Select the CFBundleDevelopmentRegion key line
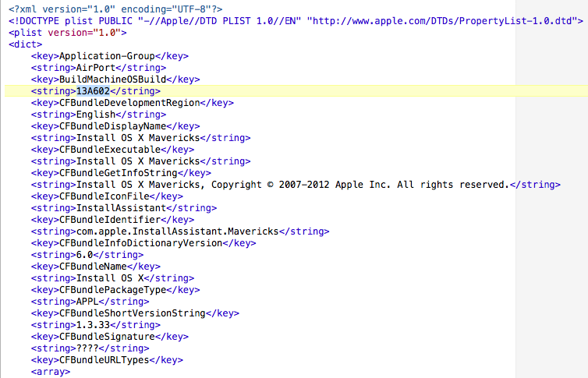 click(133, 103)
